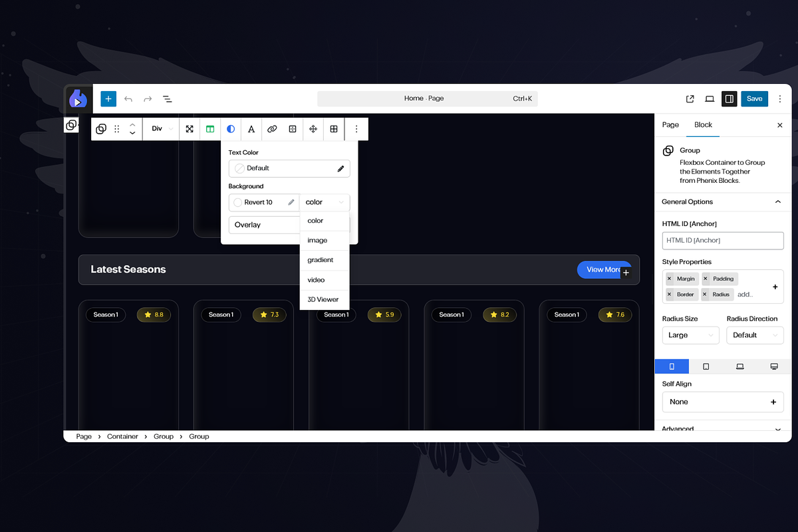Viewport: 798px width, 532px height.
Task: Open the Div tag dropdown
Action: [x=162, y=129]
